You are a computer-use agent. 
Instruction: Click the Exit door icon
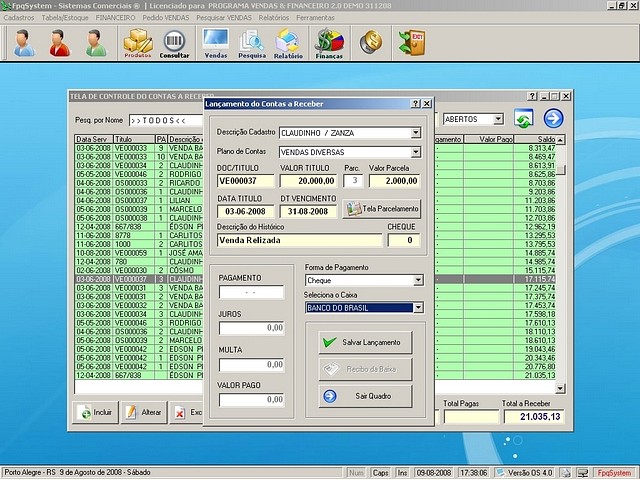pyautogui.click(x=411, y=42)
